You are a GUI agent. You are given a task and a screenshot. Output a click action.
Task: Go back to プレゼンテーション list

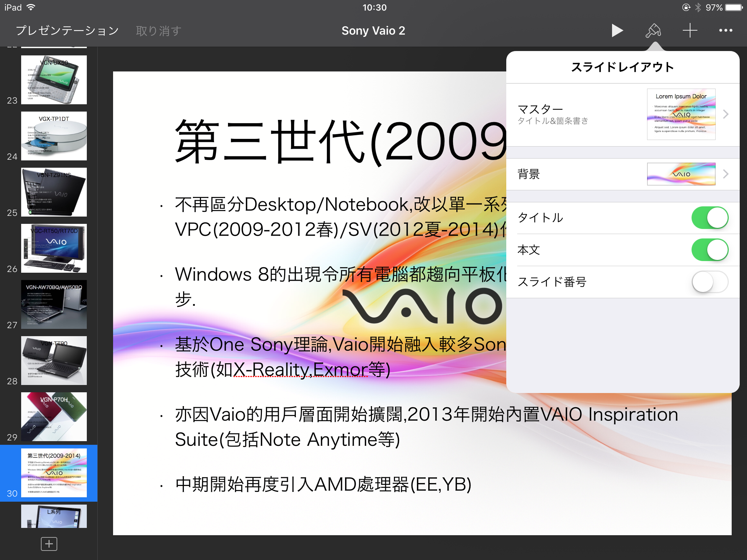click(67, 31)
